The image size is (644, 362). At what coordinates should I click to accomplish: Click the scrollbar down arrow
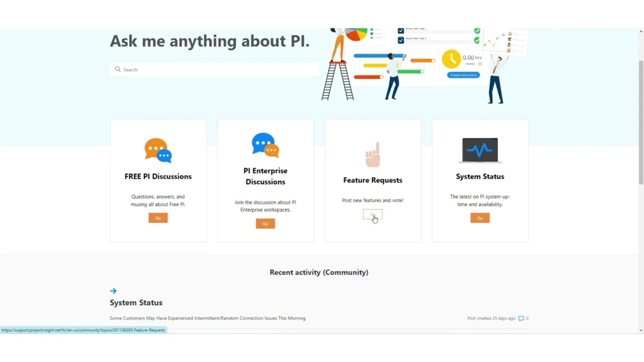coord(641,330)
